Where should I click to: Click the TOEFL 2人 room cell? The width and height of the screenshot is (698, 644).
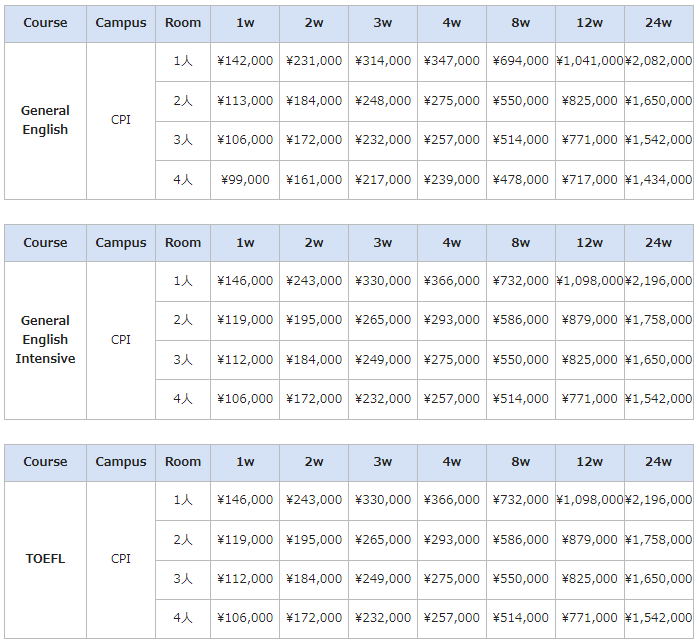coord(183,540)
